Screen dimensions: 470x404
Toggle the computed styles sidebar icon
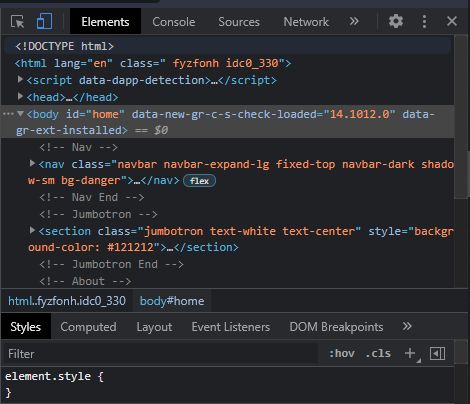coord(437,353)
